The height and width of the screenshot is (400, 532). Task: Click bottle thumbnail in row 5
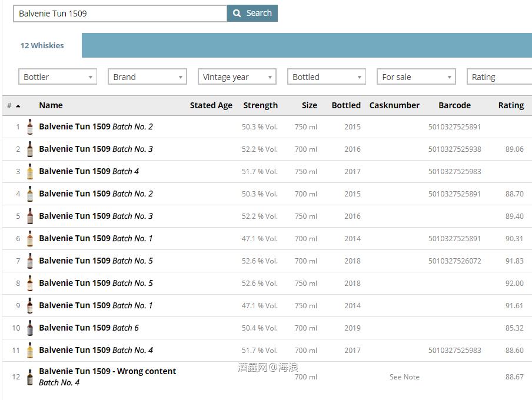point(30,216)
